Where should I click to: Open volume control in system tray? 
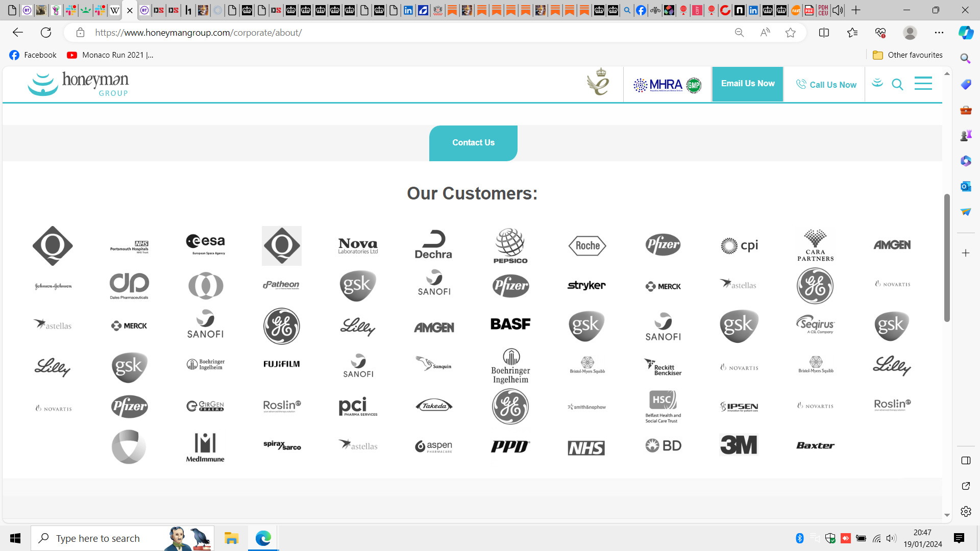[x=891, y=538]
